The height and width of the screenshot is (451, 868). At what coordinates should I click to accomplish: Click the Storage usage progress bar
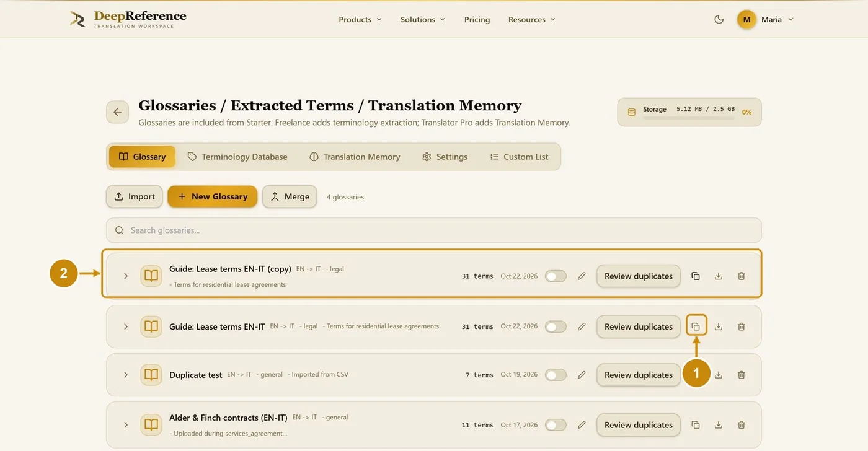689,118
